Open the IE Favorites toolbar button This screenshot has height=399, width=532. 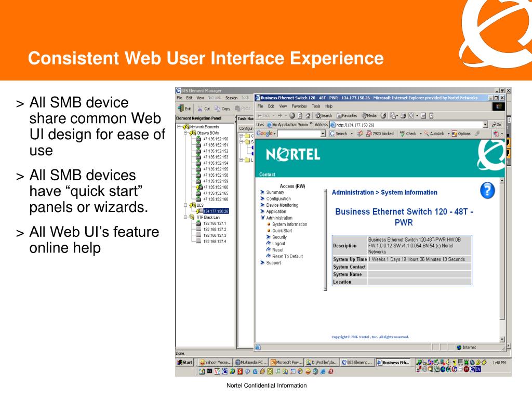point(347,116)
